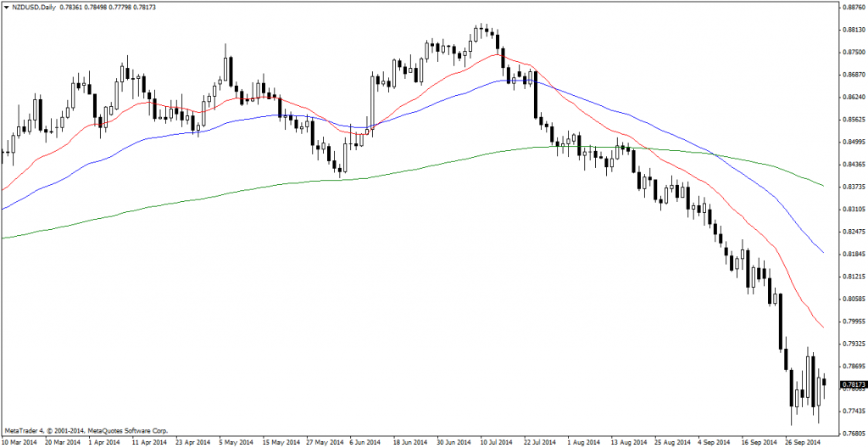Click the 26 Sep 2014 date label
This screenshot has height=448, width=868.
click(x=803, y=442)
